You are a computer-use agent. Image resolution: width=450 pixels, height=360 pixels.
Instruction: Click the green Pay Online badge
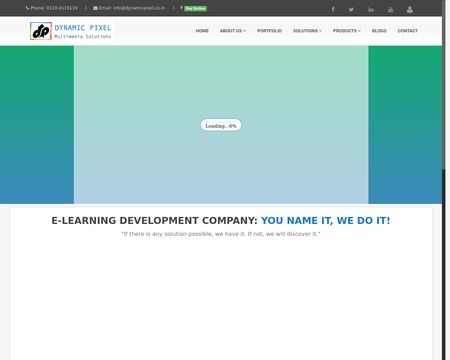195,8
